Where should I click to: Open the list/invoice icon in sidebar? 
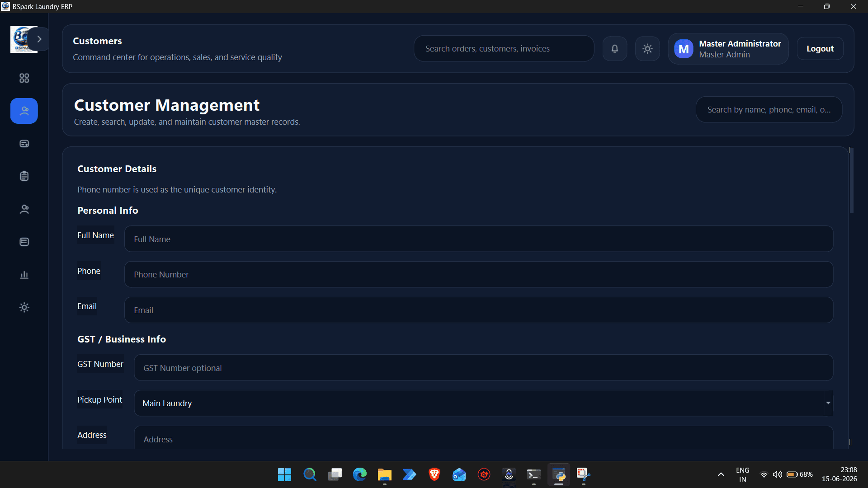(24, 242)
